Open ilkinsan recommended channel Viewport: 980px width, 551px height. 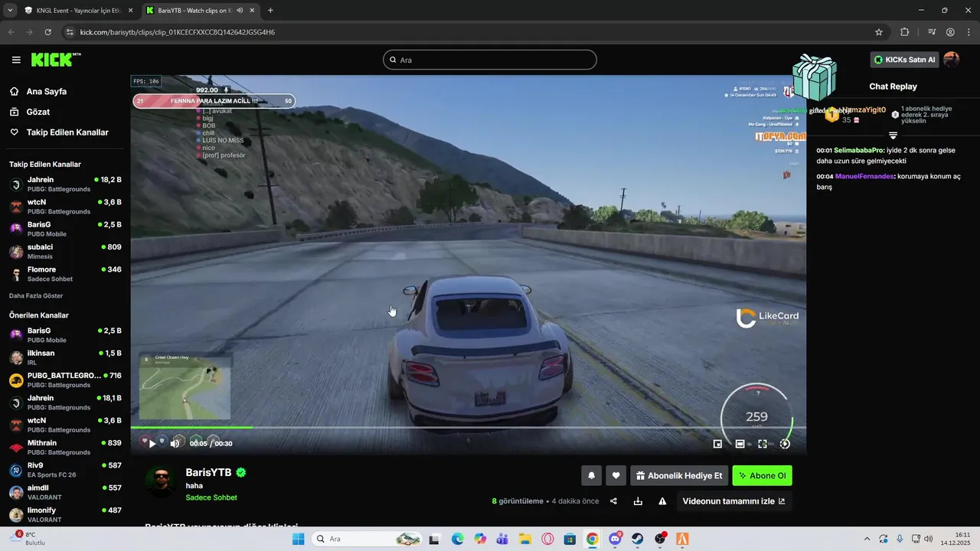pyautogui.click(x=65, y=357)
